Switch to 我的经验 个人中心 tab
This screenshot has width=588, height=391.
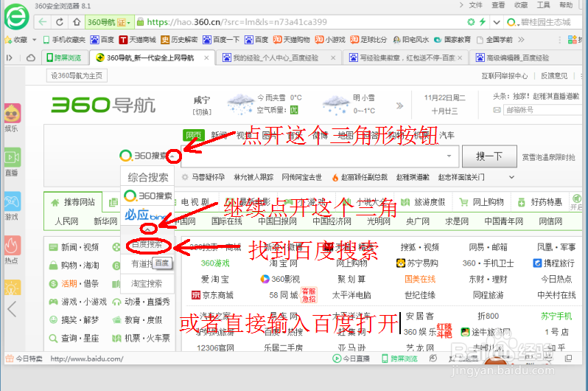pos(275,58)
